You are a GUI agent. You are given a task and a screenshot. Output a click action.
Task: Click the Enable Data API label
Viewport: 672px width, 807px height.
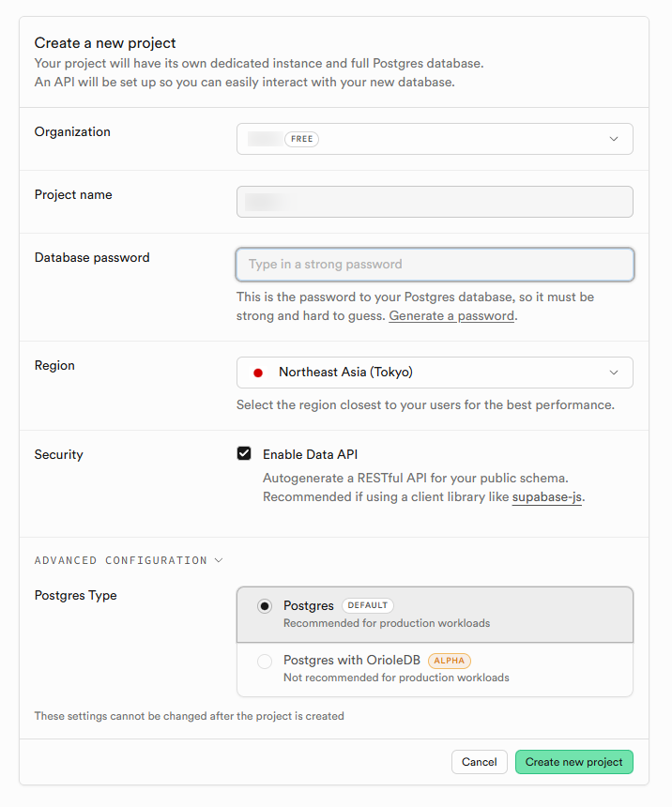[x=310, y=454]
